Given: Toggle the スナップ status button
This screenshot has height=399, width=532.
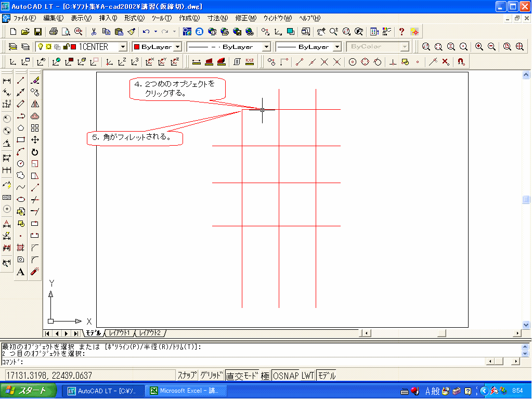Looking at the screenshot, I should click(187, 376).
